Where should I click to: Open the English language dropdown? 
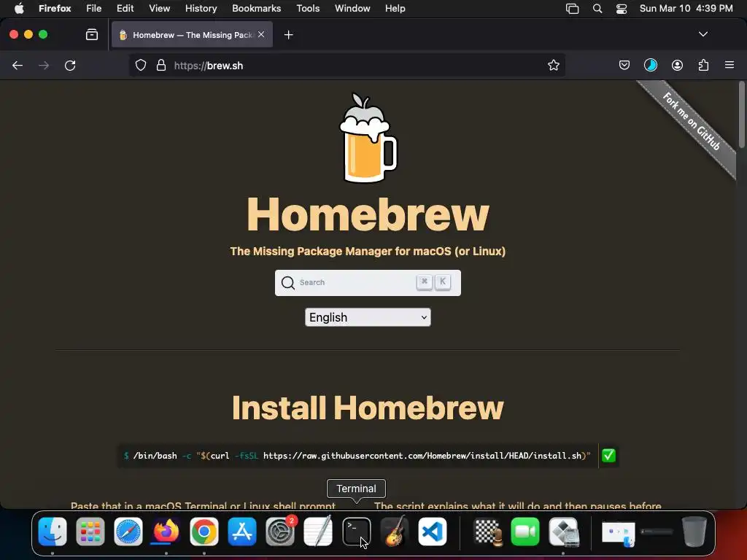click(x=368, y=317)
